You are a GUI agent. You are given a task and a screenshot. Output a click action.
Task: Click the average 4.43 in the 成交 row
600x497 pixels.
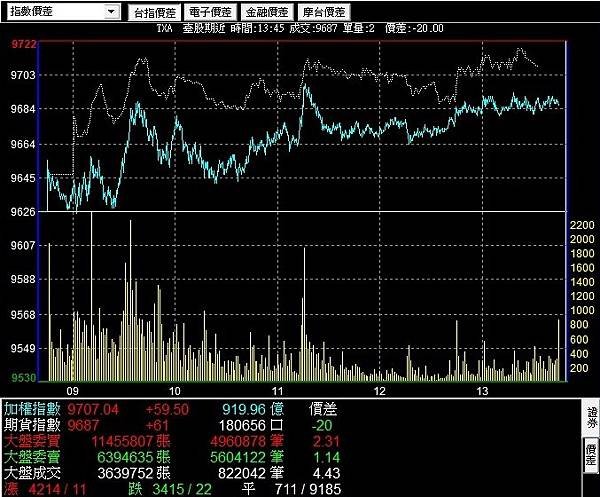[x=326, y=473]
